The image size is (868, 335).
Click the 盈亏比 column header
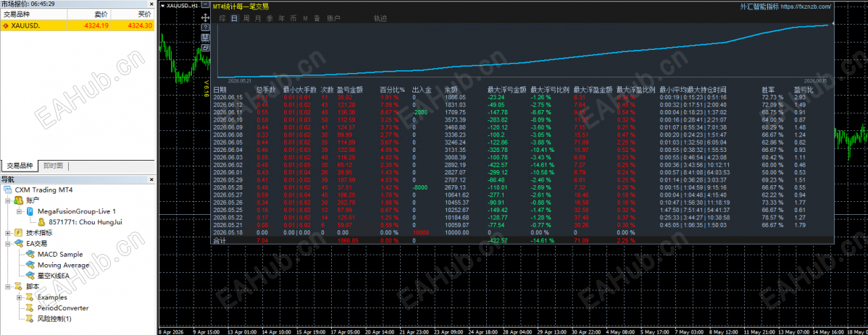point(804,89)
